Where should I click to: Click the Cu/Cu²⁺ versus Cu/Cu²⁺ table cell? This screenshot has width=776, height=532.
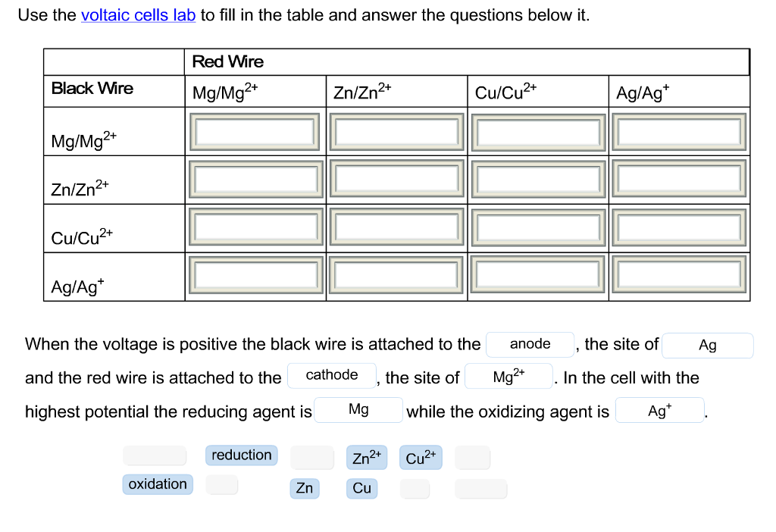click(537, 226)
